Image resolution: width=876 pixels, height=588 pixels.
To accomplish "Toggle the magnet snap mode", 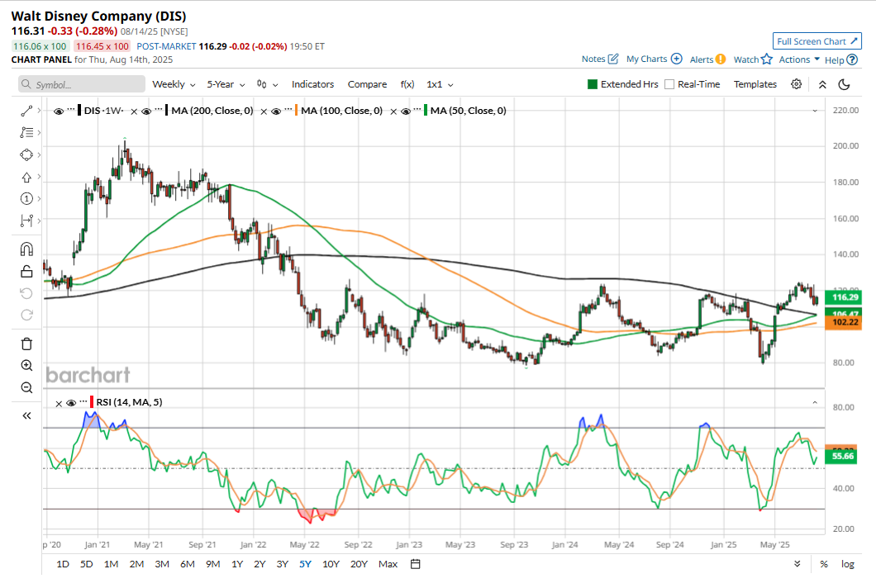I will click(x=26, y=249).
